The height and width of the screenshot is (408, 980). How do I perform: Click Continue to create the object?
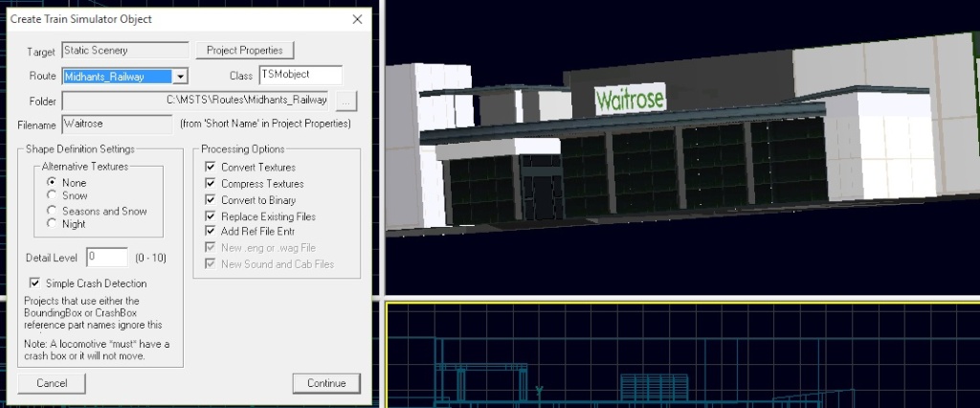tap(326, 383)
